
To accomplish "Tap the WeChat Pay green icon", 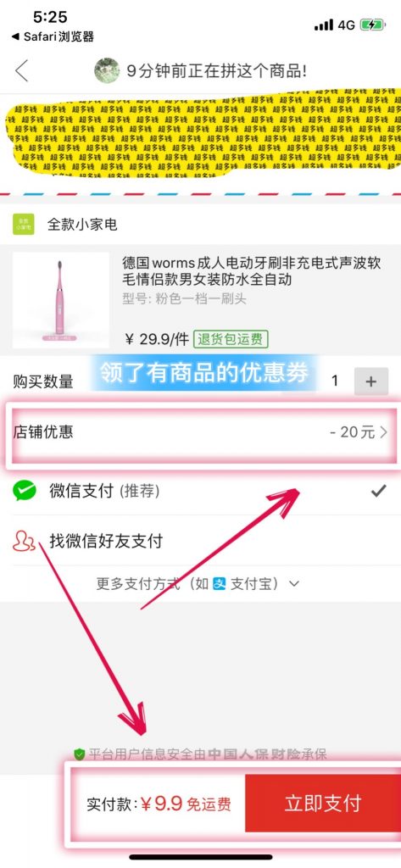I will (25, 491).
